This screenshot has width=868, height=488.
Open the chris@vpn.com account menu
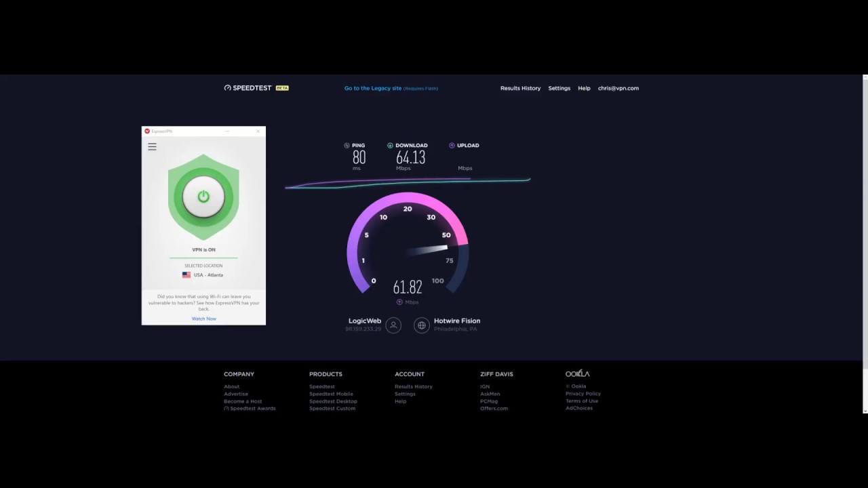[618, 88]
